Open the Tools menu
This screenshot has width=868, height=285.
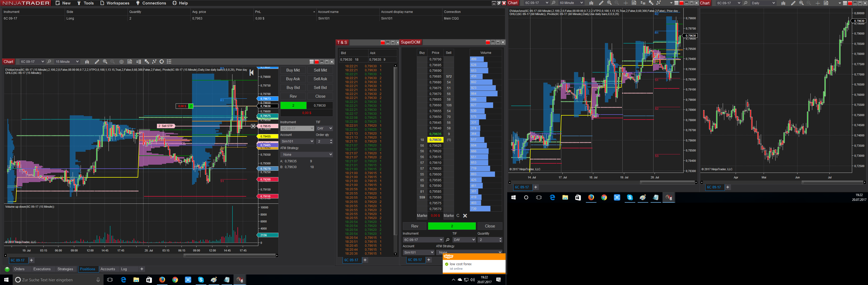[x=85, y=3]
